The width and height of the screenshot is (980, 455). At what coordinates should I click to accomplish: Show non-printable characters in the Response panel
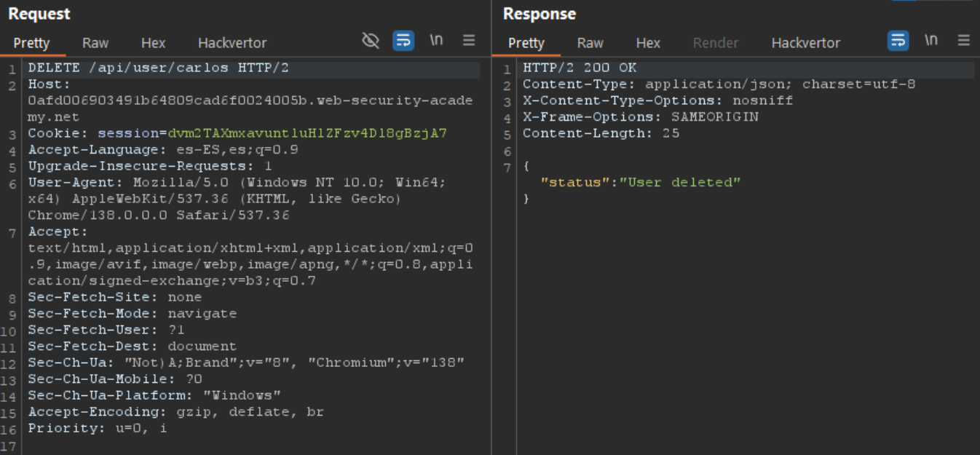(x=931, y=41)
